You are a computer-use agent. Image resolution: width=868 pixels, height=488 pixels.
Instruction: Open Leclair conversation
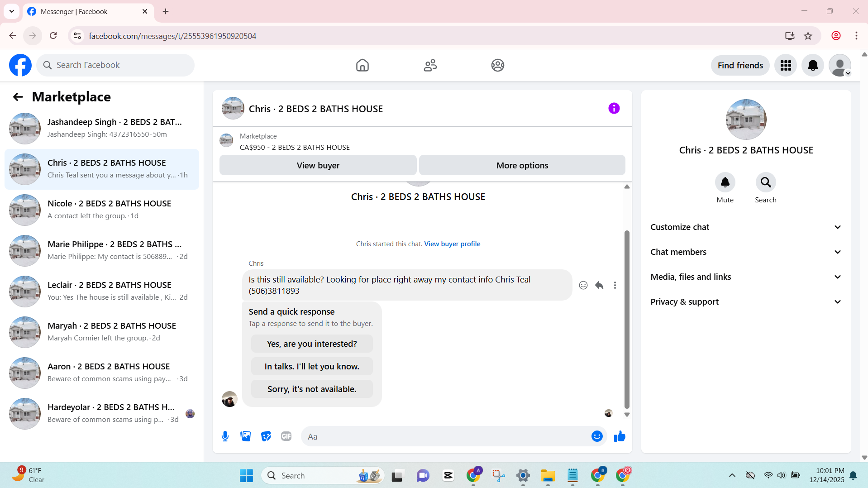102,292
